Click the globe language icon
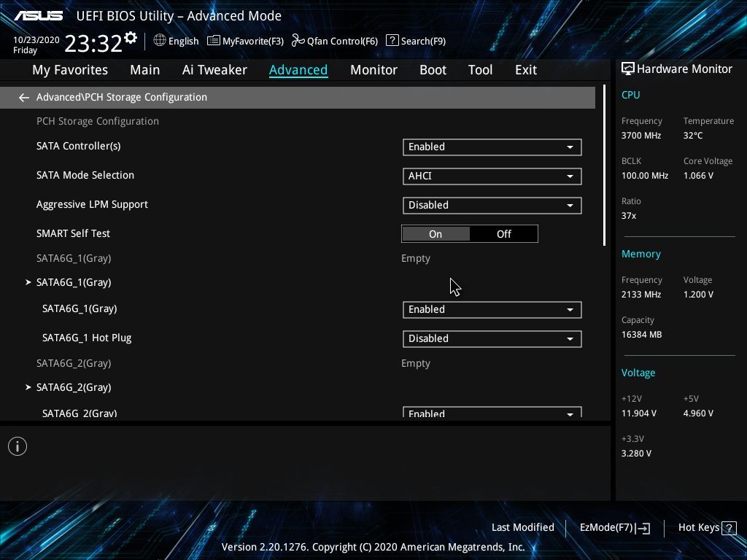The height and width of the screenshot is (560, 747). [x=160, y=40]
